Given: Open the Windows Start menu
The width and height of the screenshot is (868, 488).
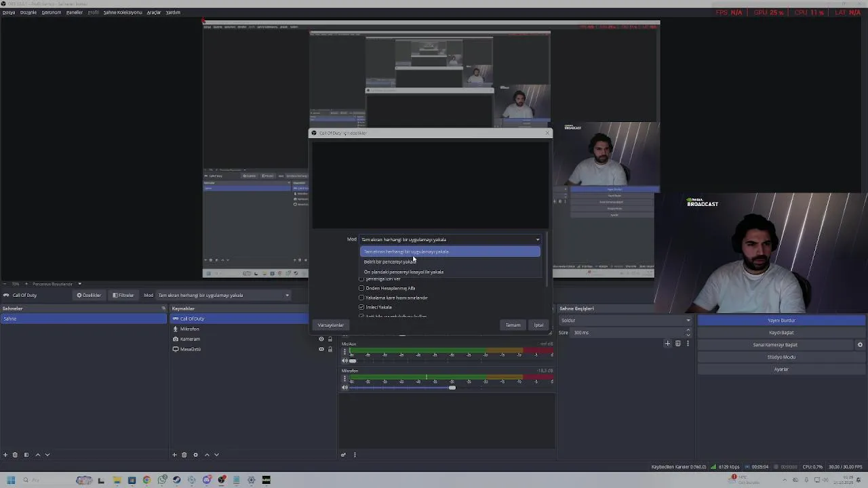Looking at the screenshot, I should coord(11,480).
